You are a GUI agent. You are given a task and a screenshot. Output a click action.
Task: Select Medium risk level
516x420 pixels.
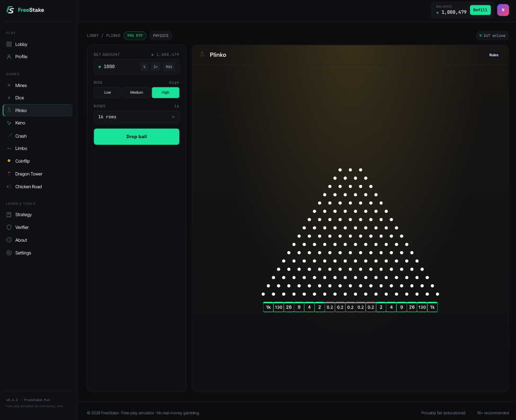pyautogui.click(x=136, y=92)
